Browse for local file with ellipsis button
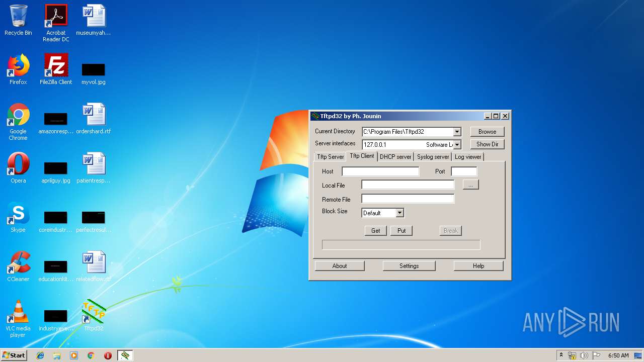This screenshot has width=644, height=362. (x=470, y=185)
